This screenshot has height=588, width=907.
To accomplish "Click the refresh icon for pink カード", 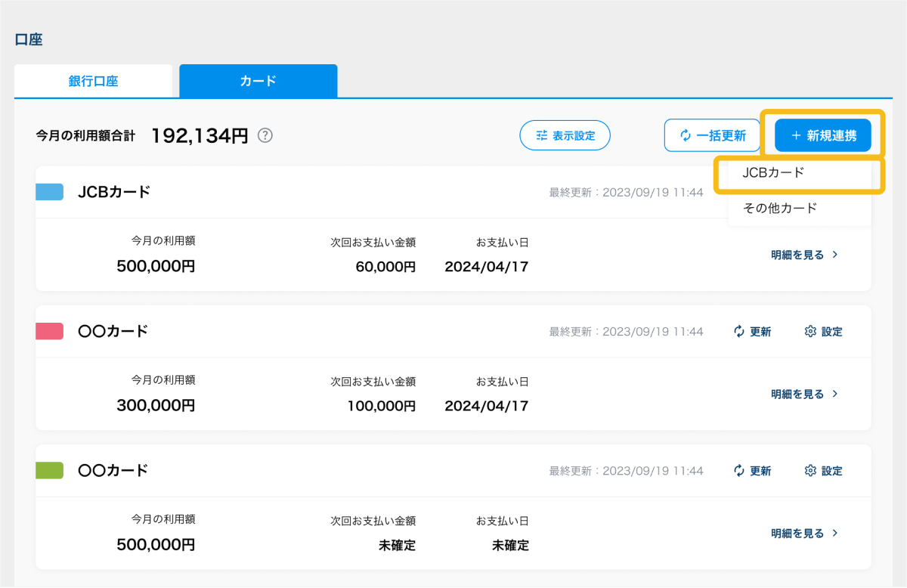I will 739,331.
